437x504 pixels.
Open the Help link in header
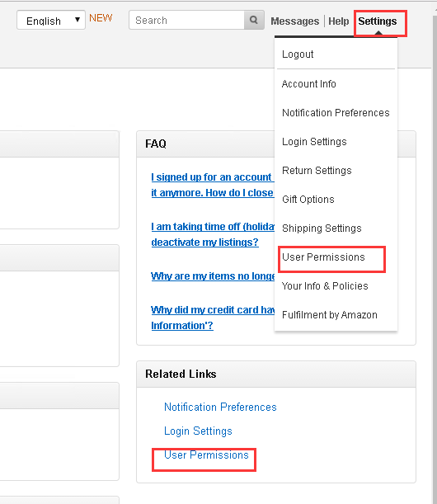coord(338,21)
